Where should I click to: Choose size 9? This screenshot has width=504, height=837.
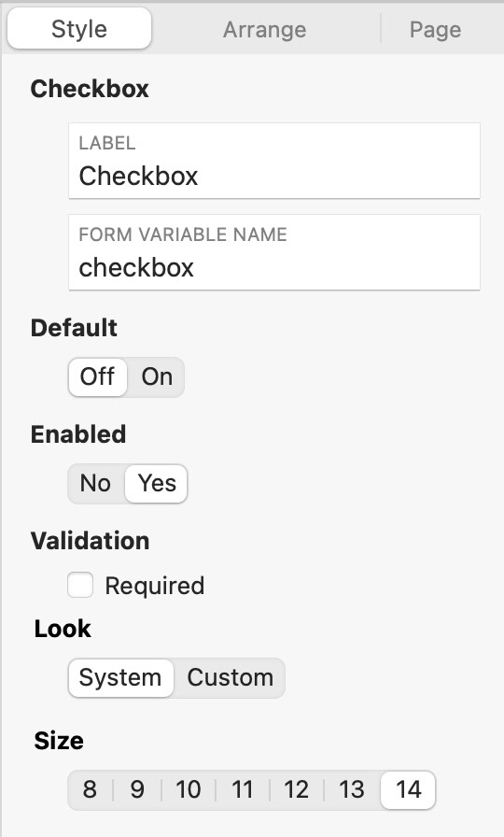click(x=137, y=789)
